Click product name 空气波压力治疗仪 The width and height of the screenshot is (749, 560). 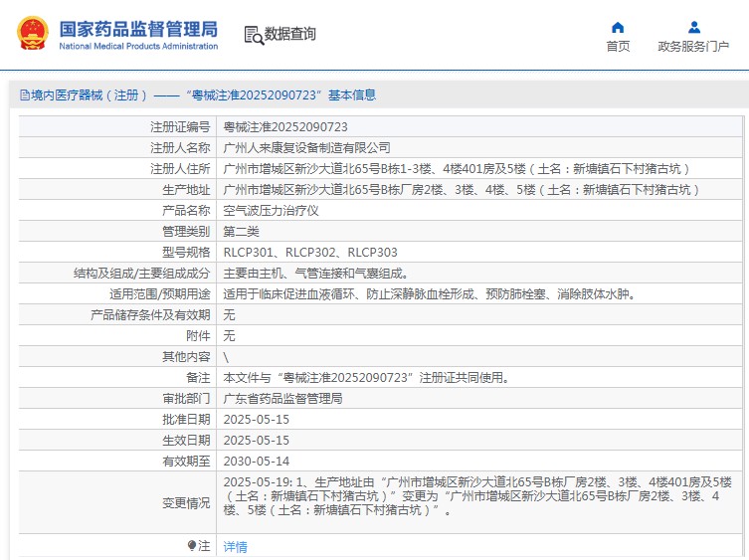pos(271,210)
